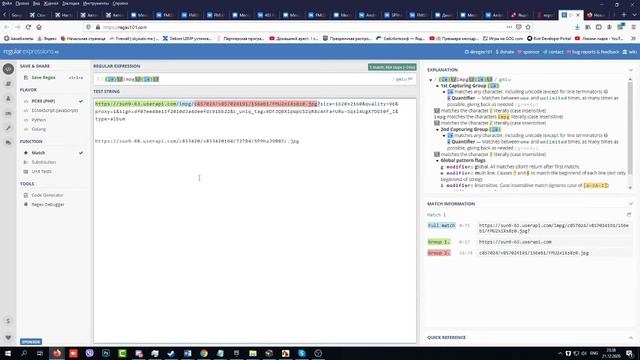Open page actions ellipsis in address bar

click(x=509, y=27)
